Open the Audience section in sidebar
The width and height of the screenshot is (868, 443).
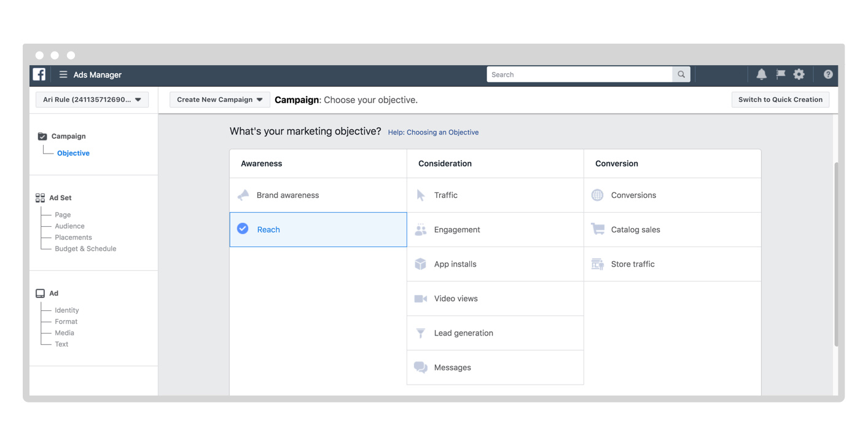pyautogui.click(x=69, y=226)
